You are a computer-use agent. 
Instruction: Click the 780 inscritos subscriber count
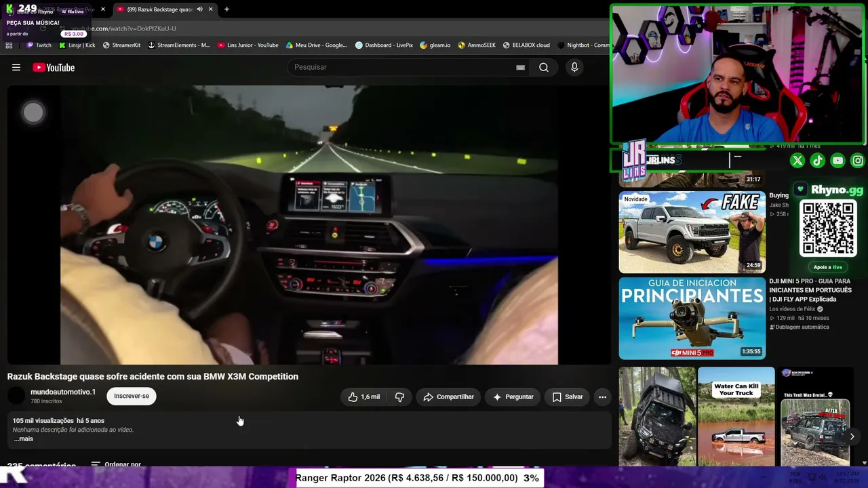point(46,401)
